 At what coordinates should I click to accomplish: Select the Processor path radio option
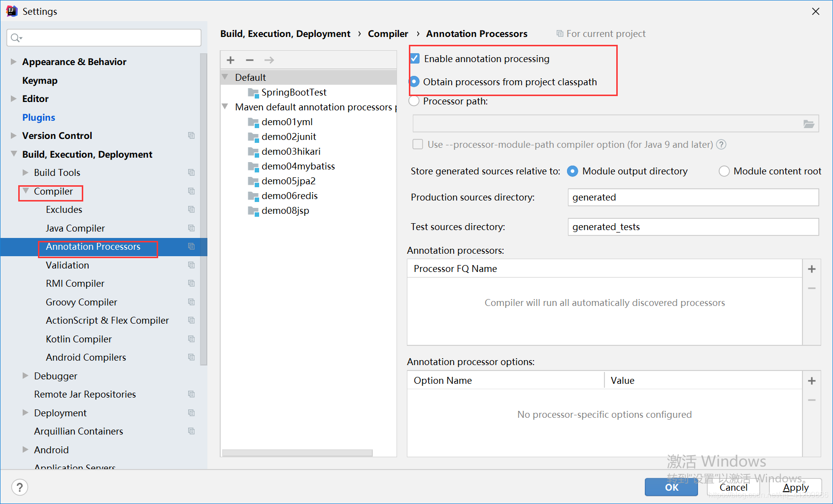414,101
